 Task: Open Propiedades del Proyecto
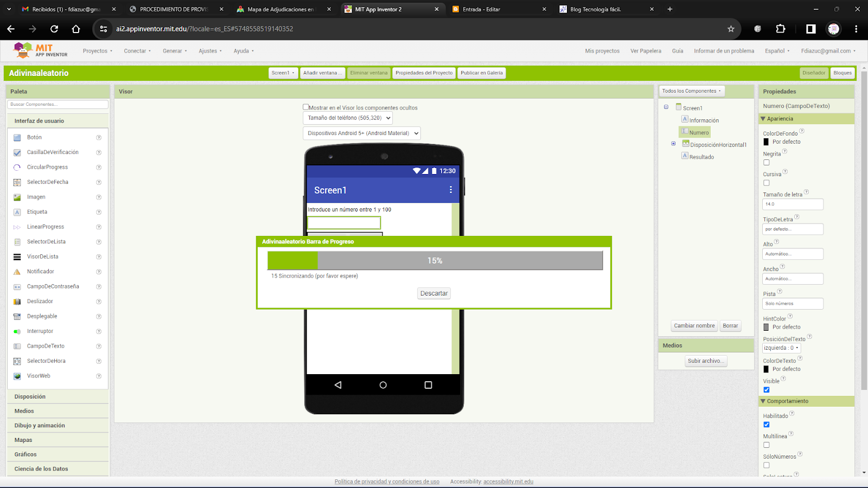[424, 73]
